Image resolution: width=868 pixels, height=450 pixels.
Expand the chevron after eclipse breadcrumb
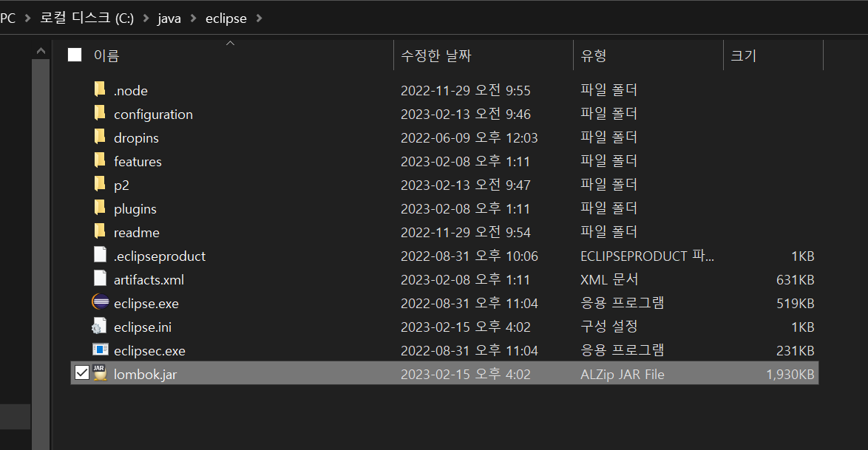[259, 18]
